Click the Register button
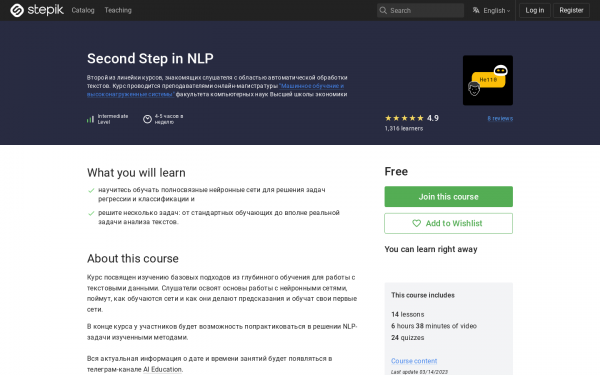600x375 pixels. (571, 10)
